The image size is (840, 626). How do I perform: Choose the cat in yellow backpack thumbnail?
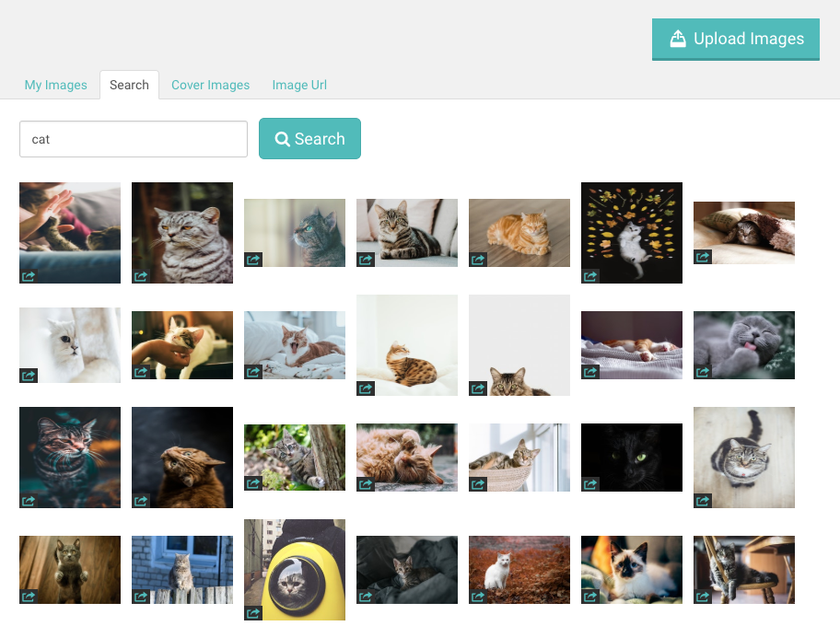tap(295, 570)
